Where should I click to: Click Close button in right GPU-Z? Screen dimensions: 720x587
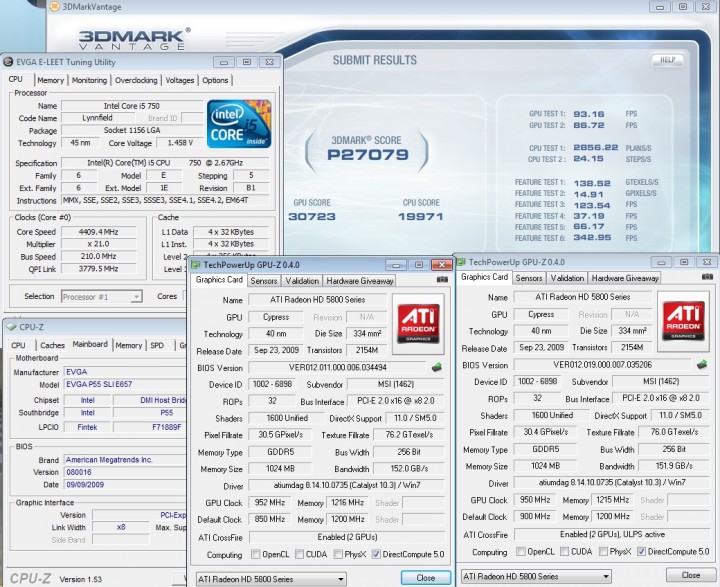690,575
